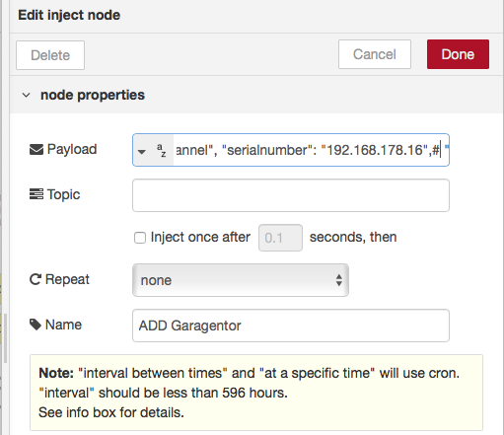Image resolution: width=504 pixels, height=435 pixels.
Task: Click the bold 'Note:' text
Action: tap(56, 373)
